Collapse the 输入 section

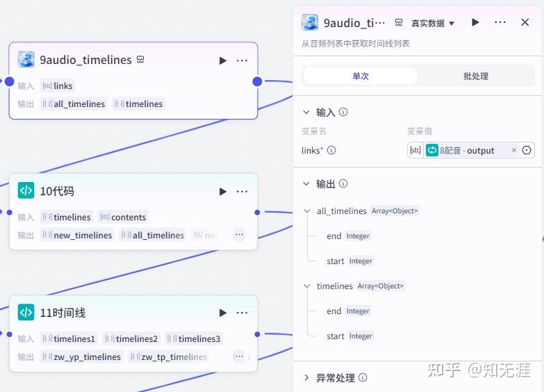(306, 112)
